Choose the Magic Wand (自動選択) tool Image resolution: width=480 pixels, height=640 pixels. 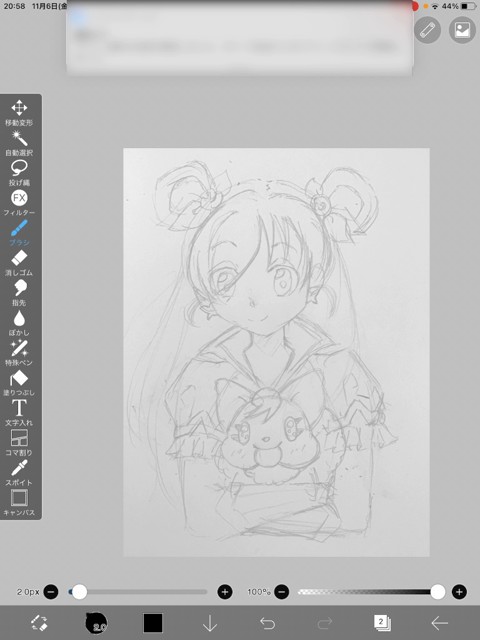pos(19,143)
